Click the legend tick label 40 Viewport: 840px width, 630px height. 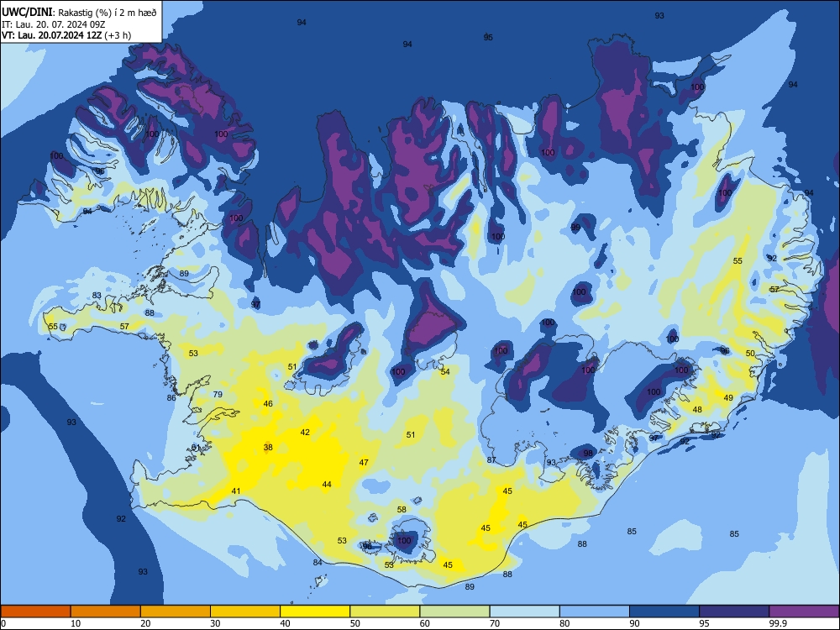point(286,623)
